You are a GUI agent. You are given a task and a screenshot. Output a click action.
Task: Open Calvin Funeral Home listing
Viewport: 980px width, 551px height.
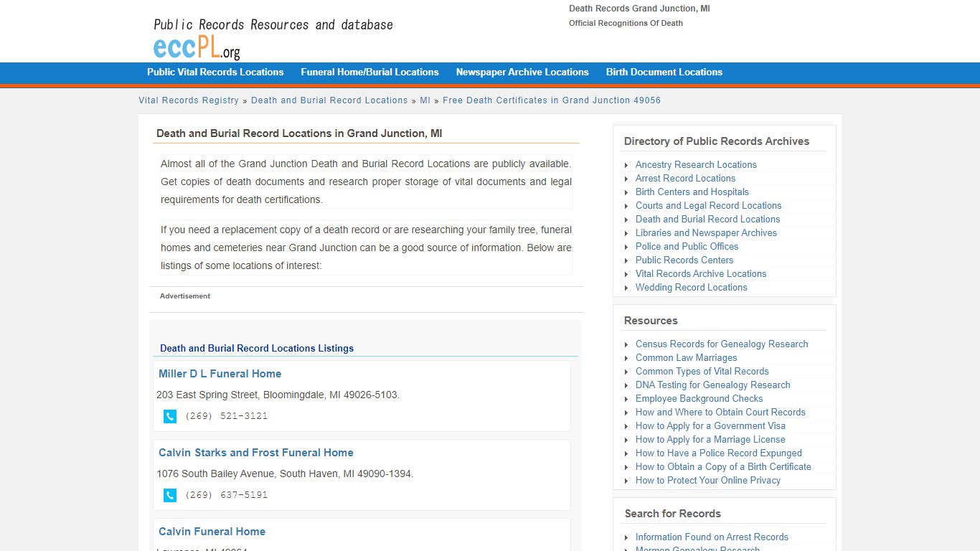(x=212, y=532)
